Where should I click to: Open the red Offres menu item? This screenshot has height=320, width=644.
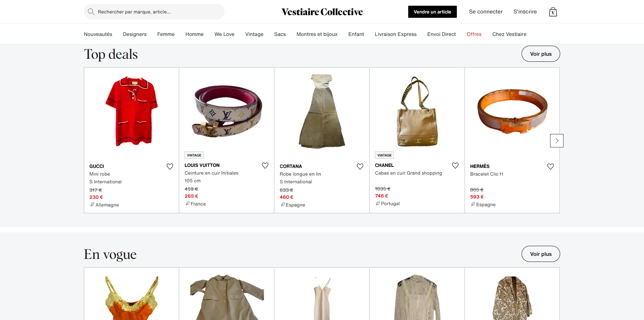point(474,34)
